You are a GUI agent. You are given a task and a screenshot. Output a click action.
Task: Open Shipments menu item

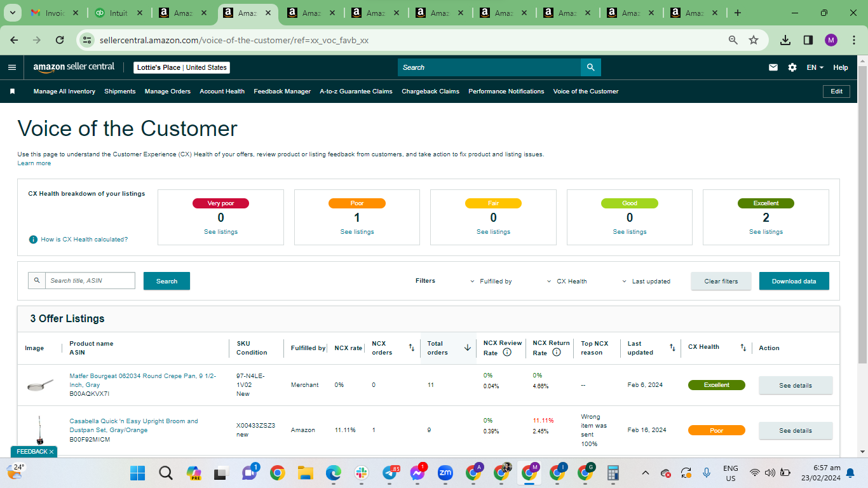click(120, 91)
